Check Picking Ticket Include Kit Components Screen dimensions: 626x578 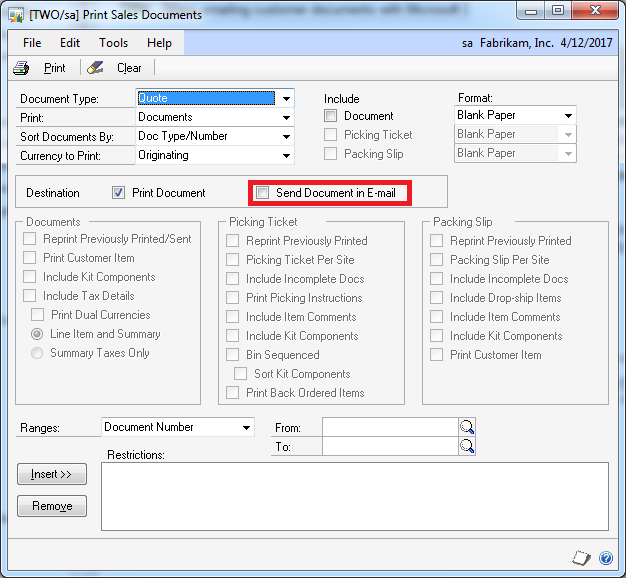pyautogui.click(x=233, y=336)
